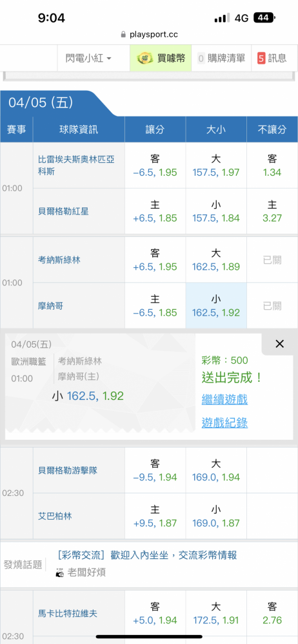Click the 讓分 column header
The width and height of the screenshot is (298, 644).
pyautogui.click(x=155, y=129)
